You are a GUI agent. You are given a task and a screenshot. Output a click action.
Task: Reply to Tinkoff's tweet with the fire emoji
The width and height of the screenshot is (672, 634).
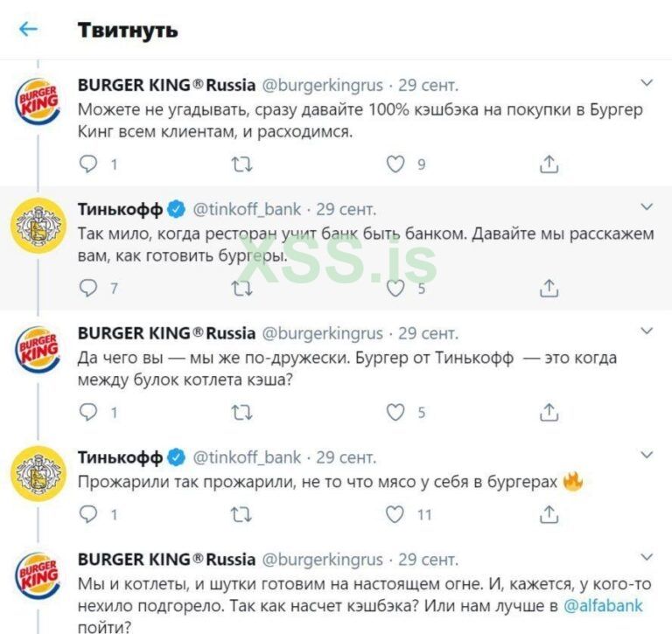coord(89,514)
